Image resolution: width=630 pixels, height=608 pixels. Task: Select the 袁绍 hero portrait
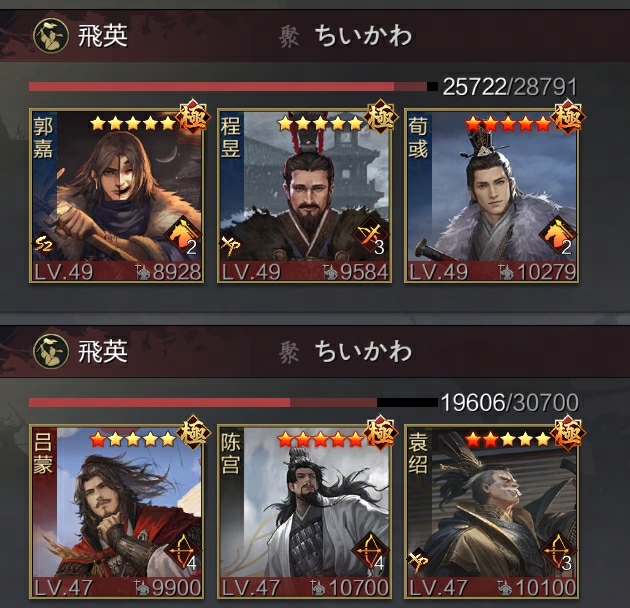[x=491, y=511]
